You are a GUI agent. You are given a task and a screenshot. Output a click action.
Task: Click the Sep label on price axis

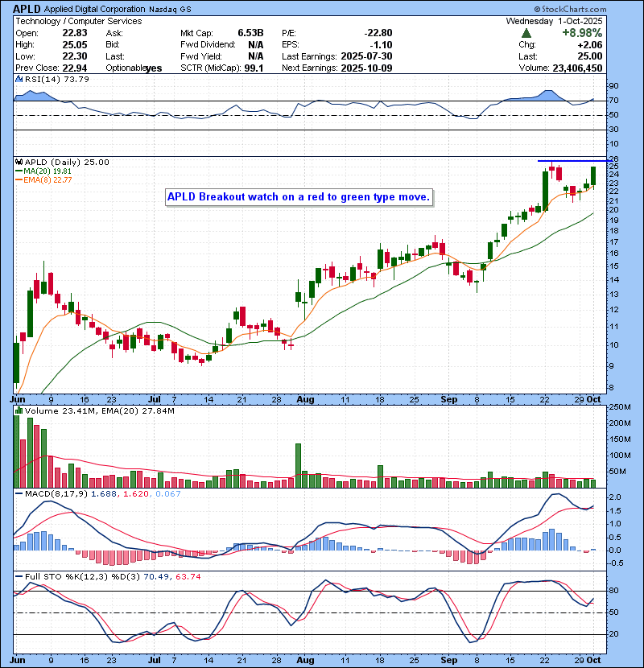tap(449, 400)
